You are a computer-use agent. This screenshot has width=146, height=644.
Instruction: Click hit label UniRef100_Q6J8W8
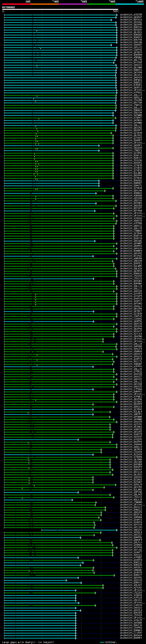tap(131, 67)
